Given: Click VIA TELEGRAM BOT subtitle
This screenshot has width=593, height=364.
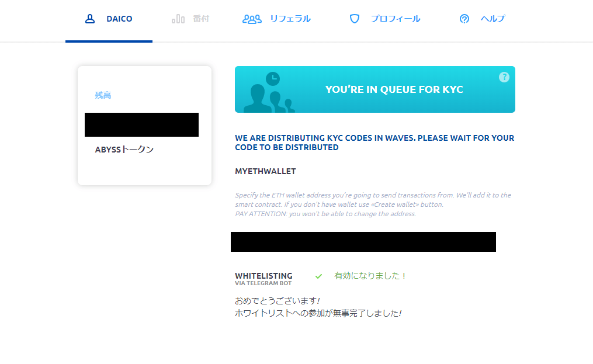Looking at the screenshot, I should pos(263,283).
